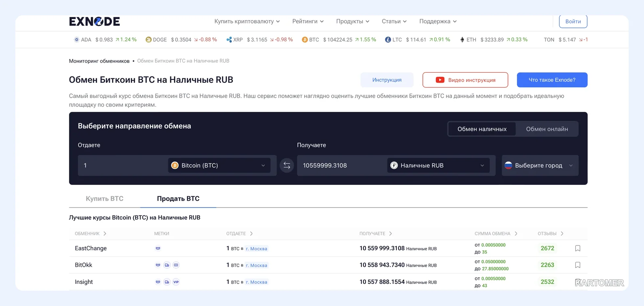Click the ADA ticker icon
Screen dimensions: 644x306
[76, 40]
